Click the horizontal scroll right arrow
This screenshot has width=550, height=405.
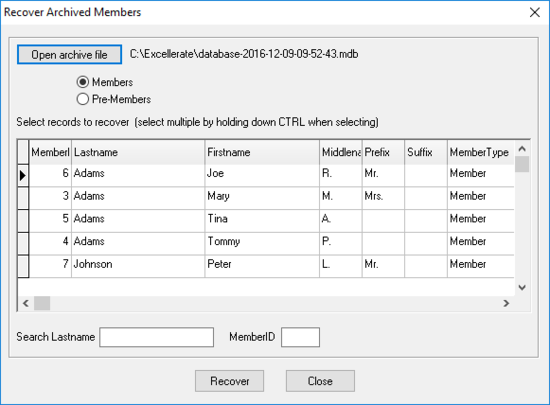click(x=506, y=303)
